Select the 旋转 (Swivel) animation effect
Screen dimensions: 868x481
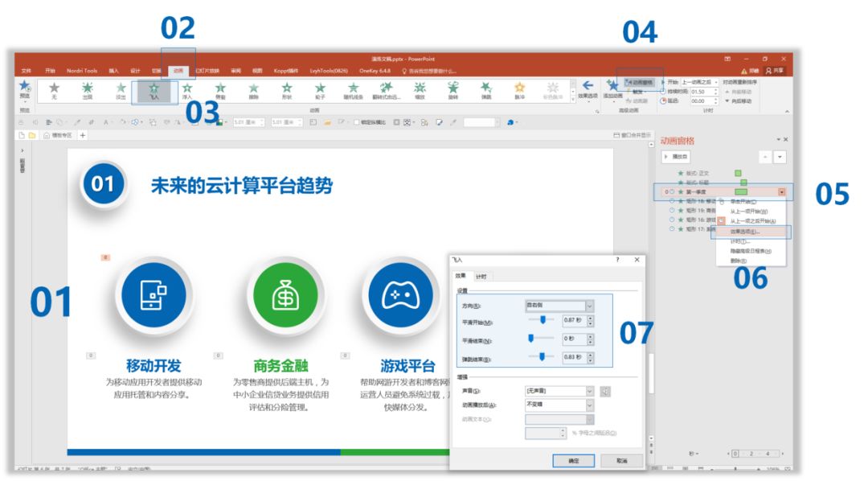point(452,90)
